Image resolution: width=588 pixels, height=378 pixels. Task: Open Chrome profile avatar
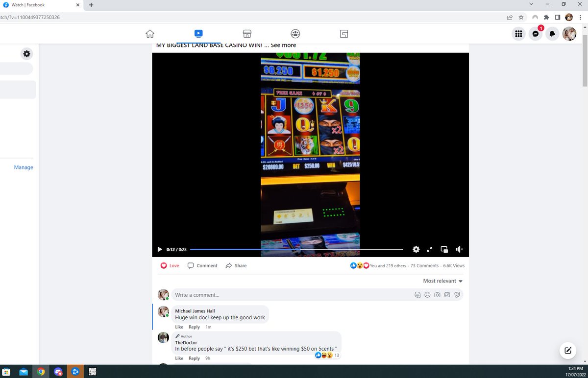pos(569,17)
